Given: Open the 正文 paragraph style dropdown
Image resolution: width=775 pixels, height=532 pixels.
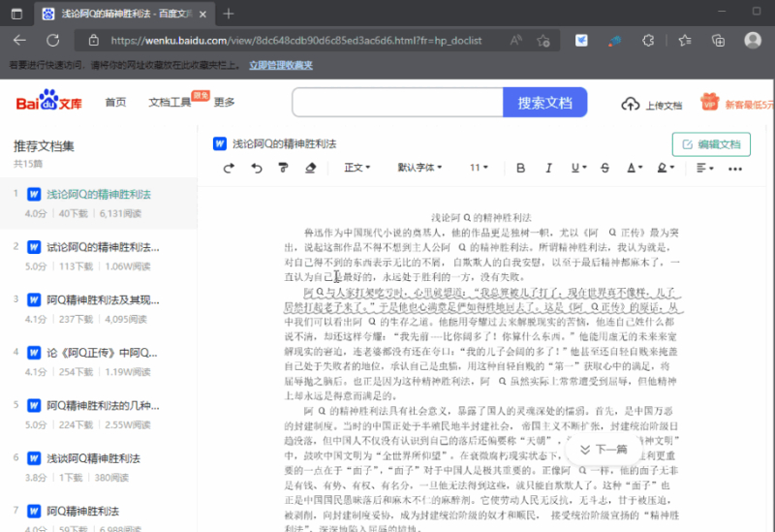Looking at the screenshot, I should point(356,168).
